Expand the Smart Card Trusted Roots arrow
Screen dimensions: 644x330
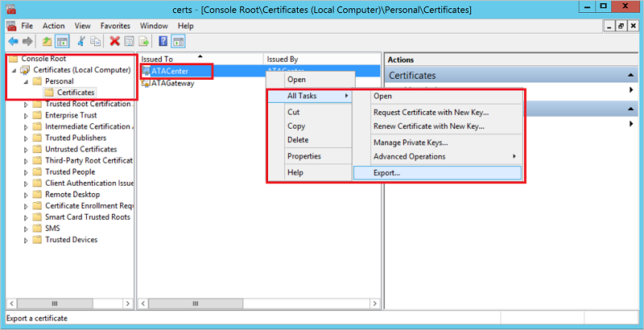pos(26,217)
